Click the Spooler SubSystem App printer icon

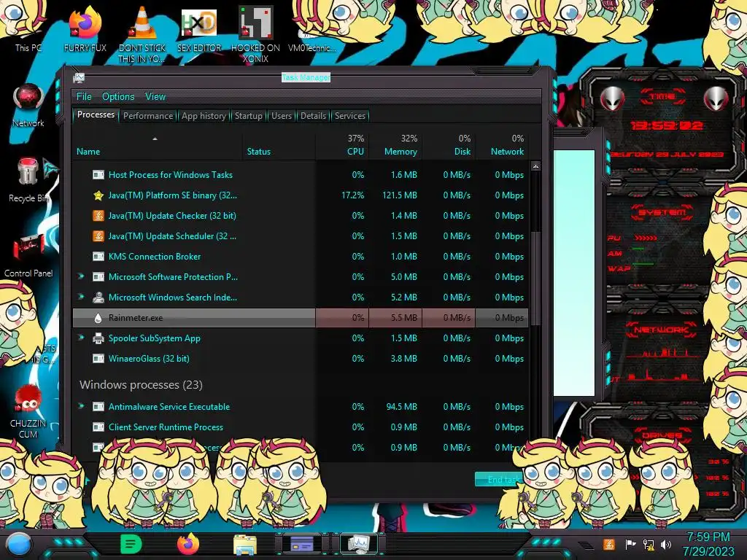pyautogui.click(x=98, y=338)
